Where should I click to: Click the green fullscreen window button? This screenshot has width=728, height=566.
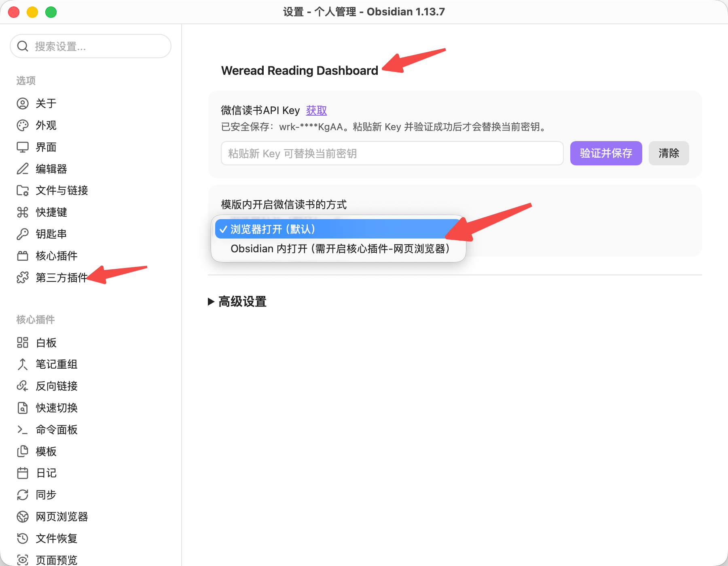pyautogui.click(x=51, y=12)
